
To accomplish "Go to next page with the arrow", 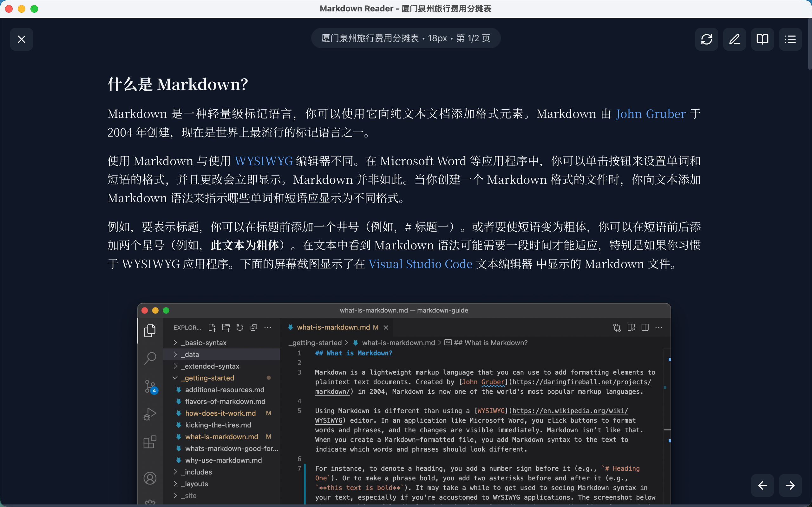I will coord(790,485).
